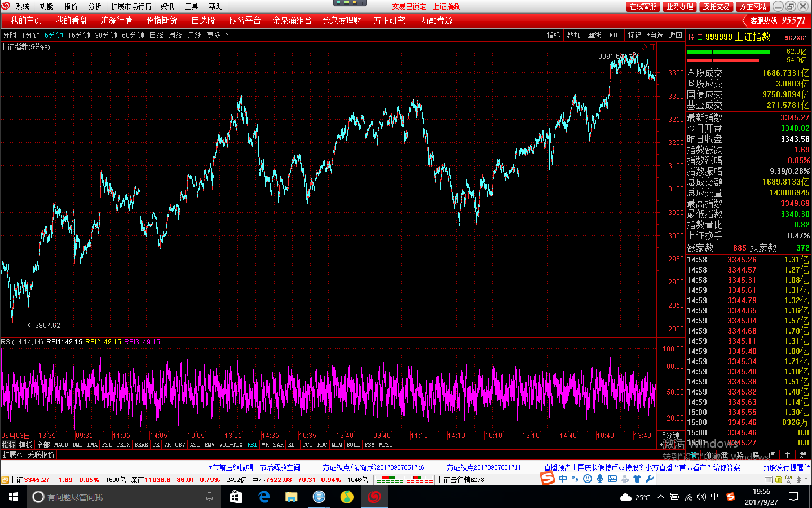Open the Sogou skin shirt icon
Screen dimensions: 812x508
637,479
